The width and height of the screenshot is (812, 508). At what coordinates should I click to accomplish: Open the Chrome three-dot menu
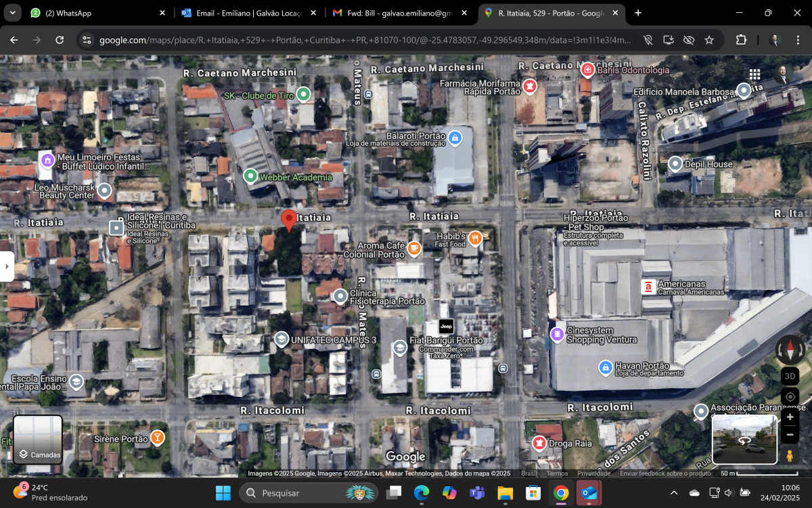(797, 40)
